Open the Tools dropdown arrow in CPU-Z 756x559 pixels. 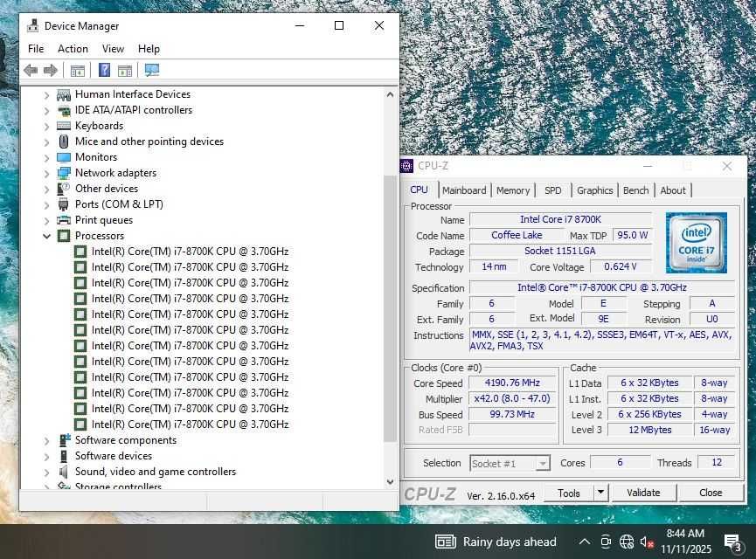(600, 493)
